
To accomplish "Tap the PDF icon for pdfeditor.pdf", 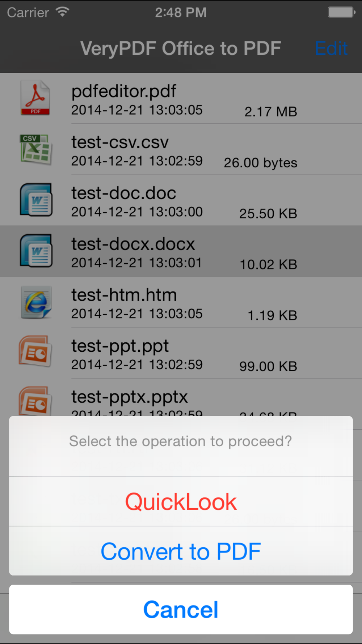I will [x=35, y=98].
